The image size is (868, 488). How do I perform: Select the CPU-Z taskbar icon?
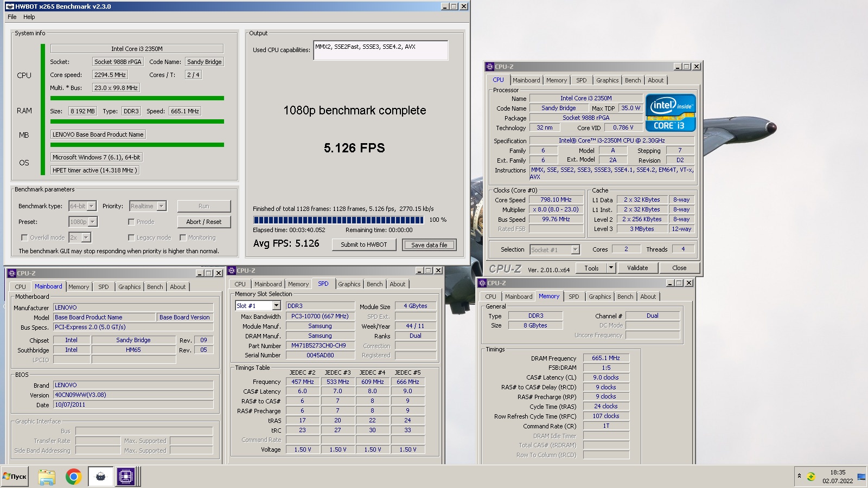(126, 477)
